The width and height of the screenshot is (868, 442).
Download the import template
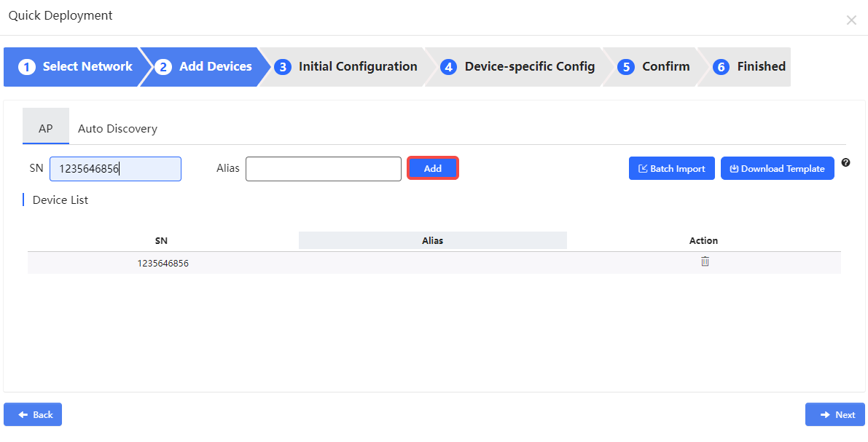tap(777, 168)
